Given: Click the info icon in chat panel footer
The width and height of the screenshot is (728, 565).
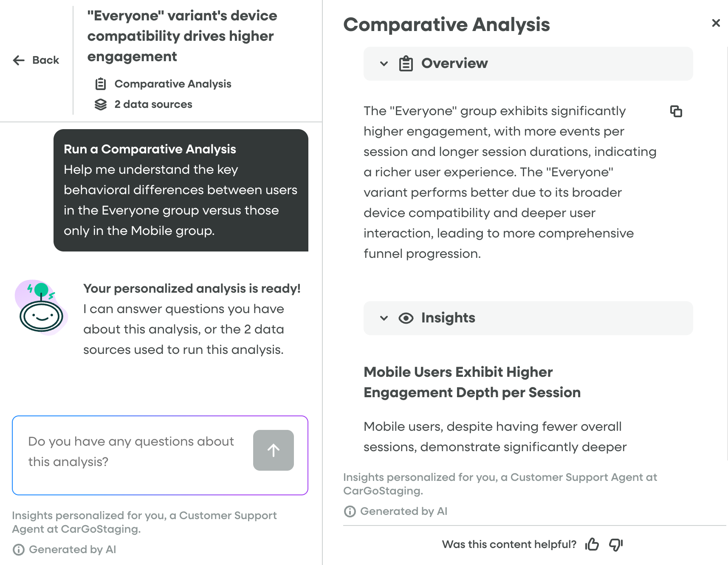Looking at the screenshot, I should pyautogui.click(x=19, y=550).
